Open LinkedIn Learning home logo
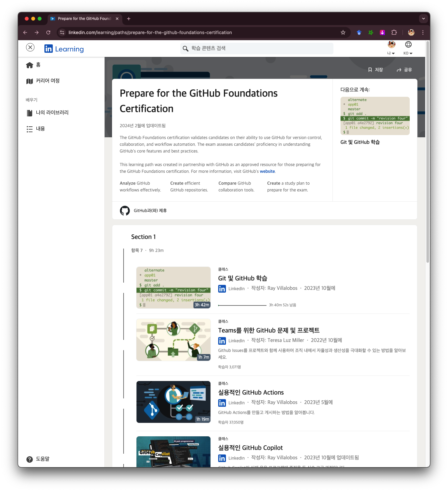The image size is (448, 491). (64, 49)
